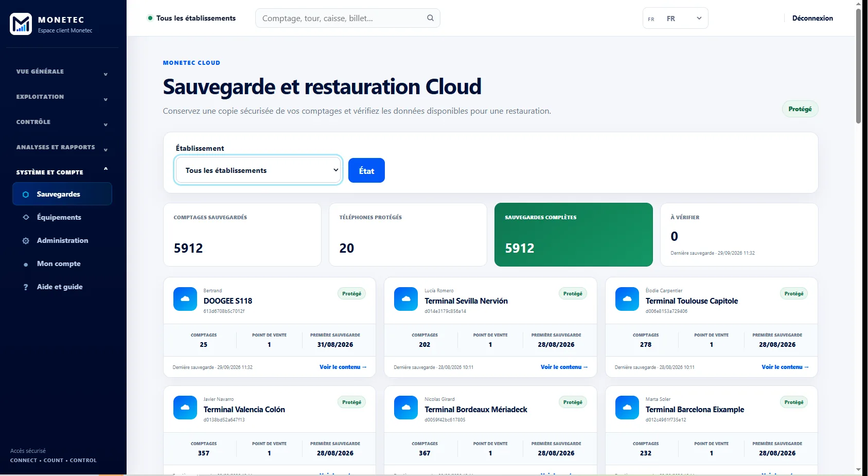Click the Administration gear icon
This screenshot has width=868, height=476.
[x=26, y=241]
